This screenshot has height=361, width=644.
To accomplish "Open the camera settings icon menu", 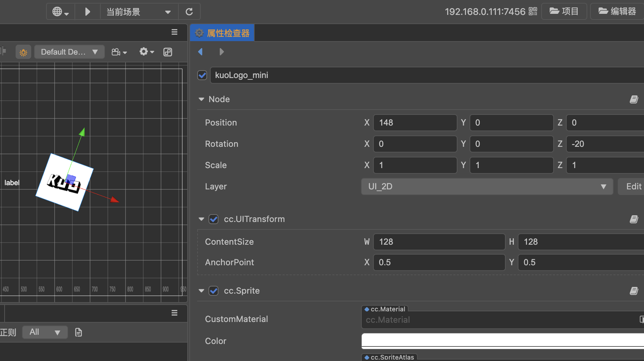I will [119, 52].
